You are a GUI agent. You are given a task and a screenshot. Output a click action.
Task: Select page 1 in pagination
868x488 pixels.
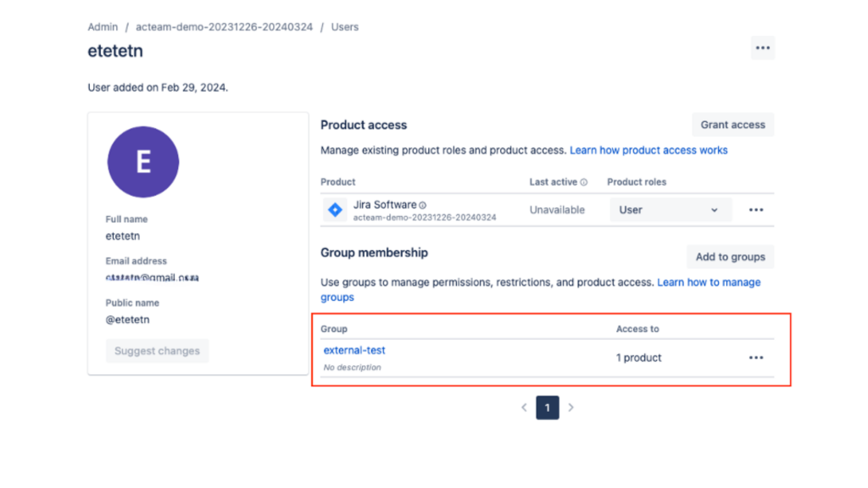548,408
